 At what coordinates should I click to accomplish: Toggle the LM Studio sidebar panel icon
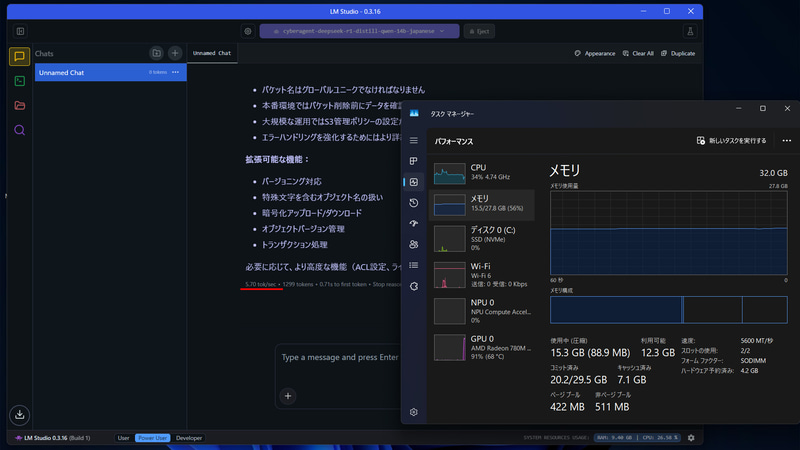click(x=20, y=31)
